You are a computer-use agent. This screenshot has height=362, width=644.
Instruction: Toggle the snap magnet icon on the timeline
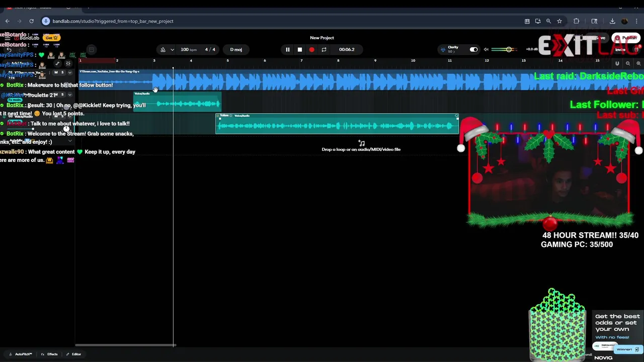click(x=617, y=63)
